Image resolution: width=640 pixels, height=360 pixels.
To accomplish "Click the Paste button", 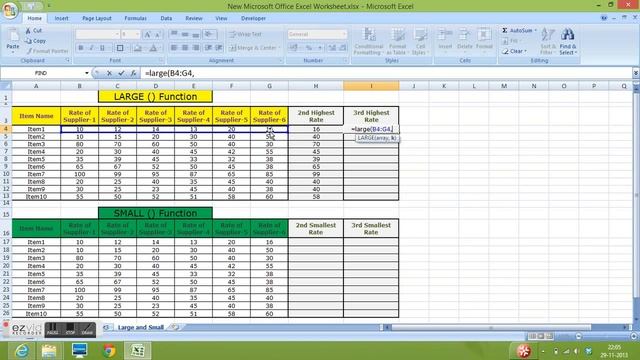I will pyautogui.click(x=13, y=40).
